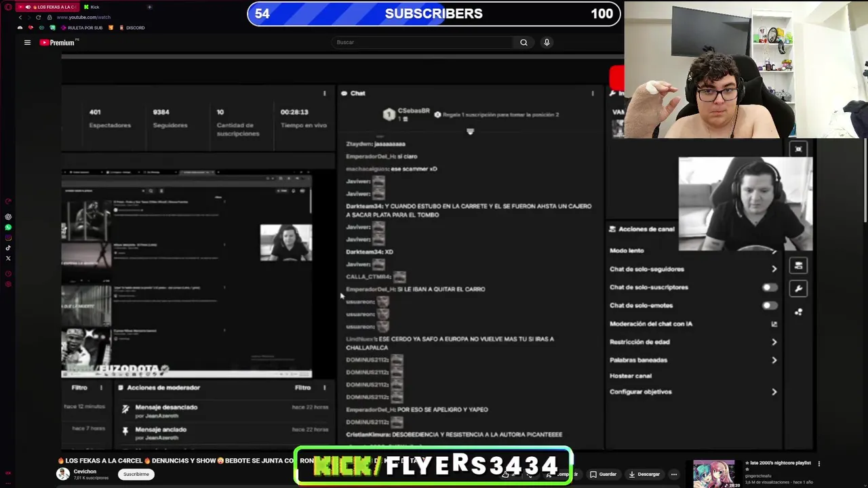Click Mensaje desanclado log entry
Image resolution: width=868 pixels, height=488 pixels.
pos(166,407)
